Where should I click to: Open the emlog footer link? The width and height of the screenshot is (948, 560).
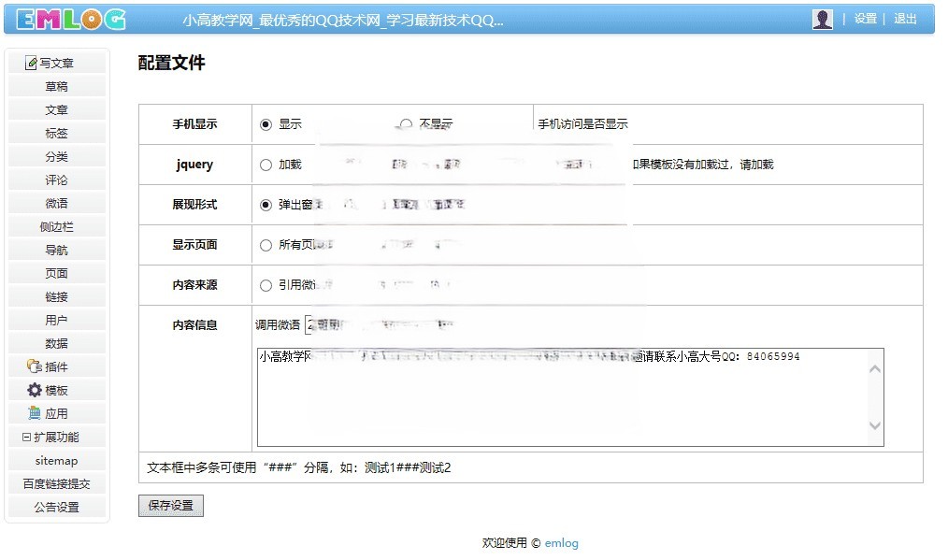561,543
